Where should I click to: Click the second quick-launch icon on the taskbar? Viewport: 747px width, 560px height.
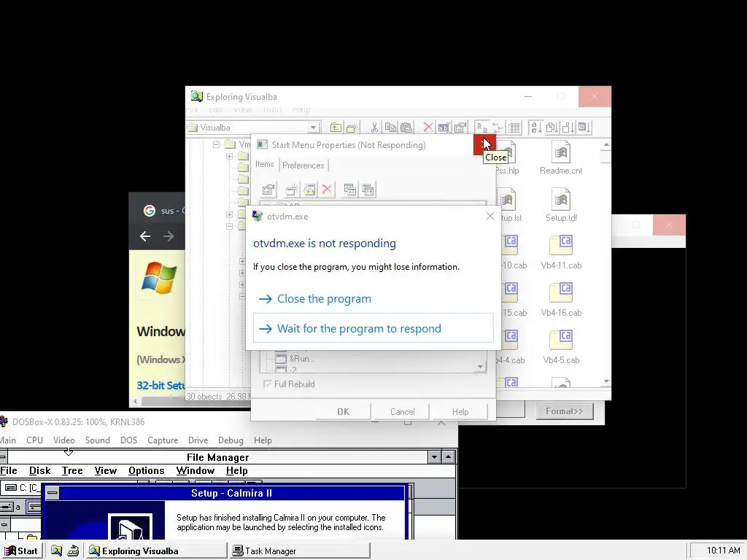pyautogui.click(x=73, y=551)
